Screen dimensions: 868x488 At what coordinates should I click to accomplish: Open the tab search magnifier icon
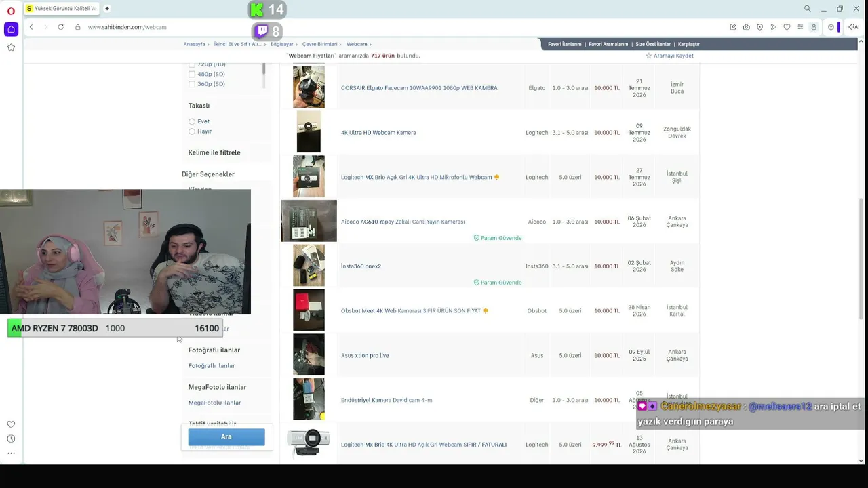tap(807, 9)
